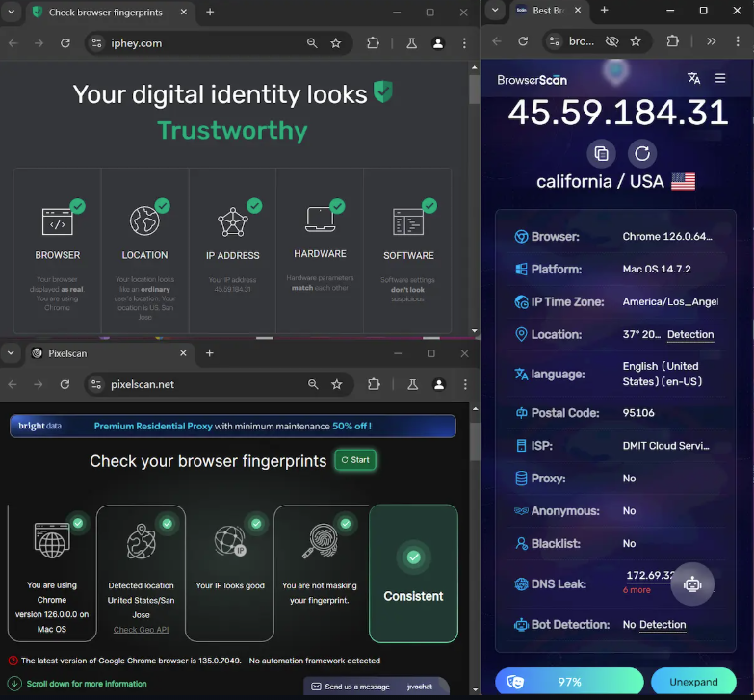Viewport: 754px width, 700px height.
Task: Click the LOCATION globe icon on iphey
Action: [144, 220]
